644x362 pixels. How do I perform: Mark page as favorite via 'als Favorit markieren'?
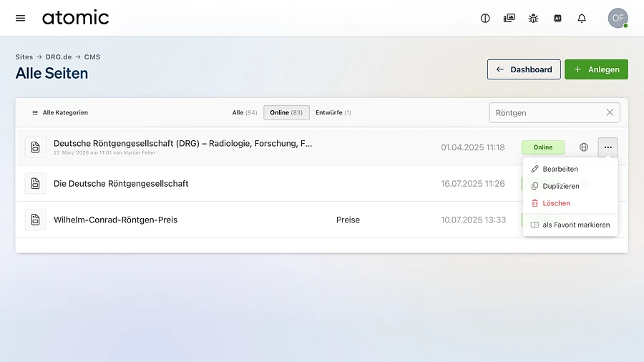point(576,225)
